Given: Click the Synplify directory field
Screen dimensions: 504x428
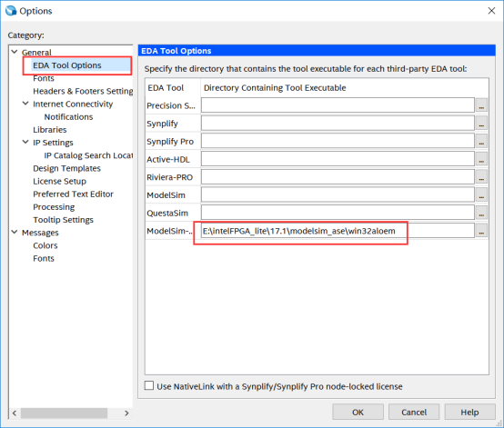Looking at the screenshot, I should tap(338, 124).
